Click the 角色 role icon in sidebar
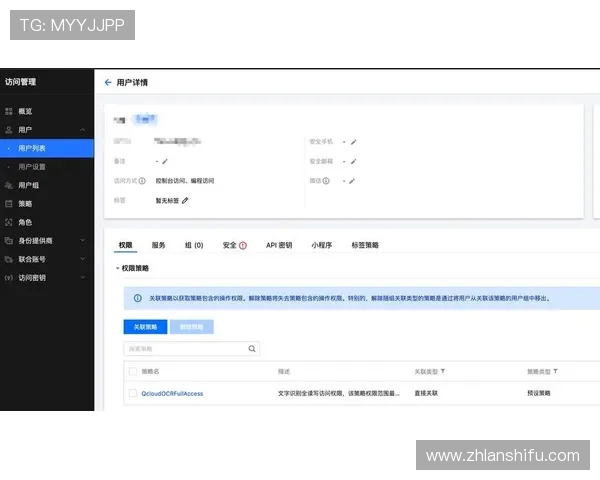This screenshot has width=600, height=480. coord(9,222)
